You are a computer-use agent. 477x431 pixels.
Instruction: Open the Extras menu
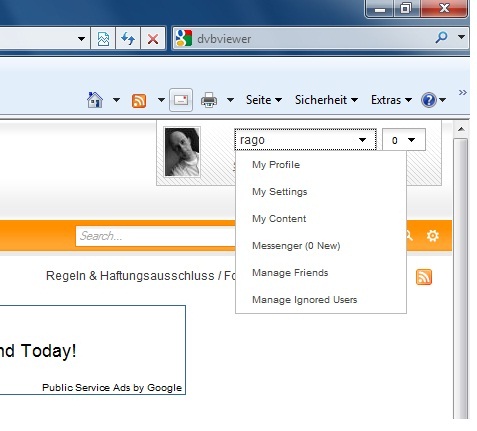pos(391,100)
